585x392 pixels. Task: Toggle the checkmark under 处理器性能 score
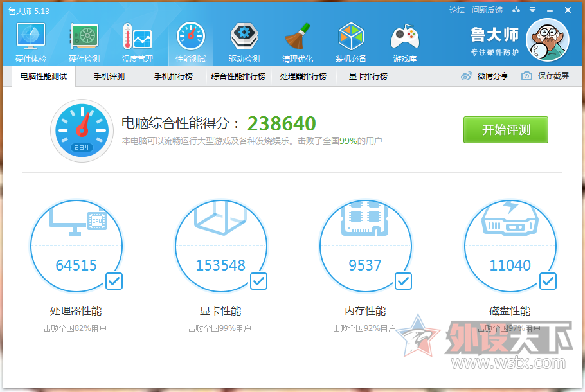click(113, 281)
